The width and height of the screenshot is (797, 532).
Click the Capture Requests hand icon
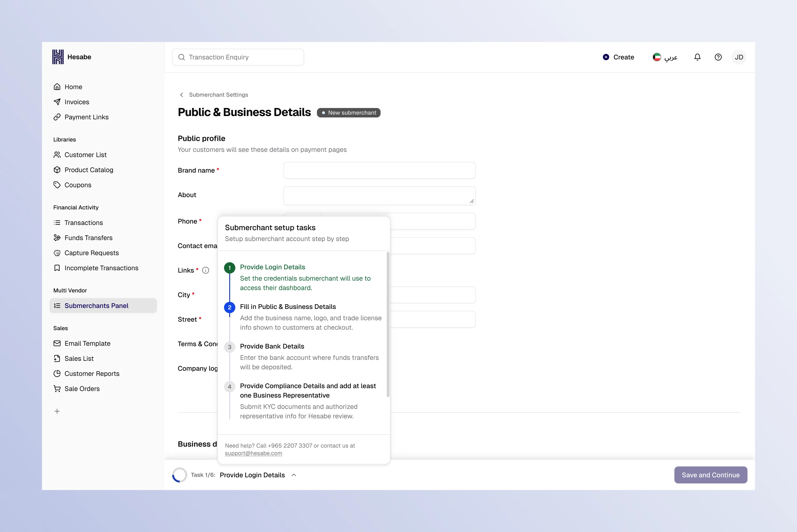tap(57, 253)
